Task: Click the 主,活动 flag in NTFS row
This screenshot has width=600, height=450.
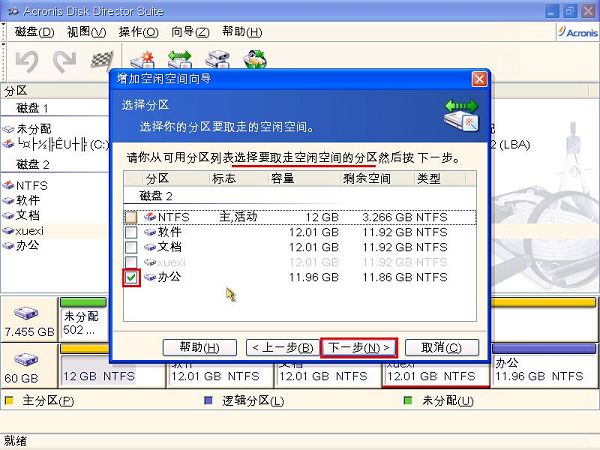Action: [x=238, y=217]
